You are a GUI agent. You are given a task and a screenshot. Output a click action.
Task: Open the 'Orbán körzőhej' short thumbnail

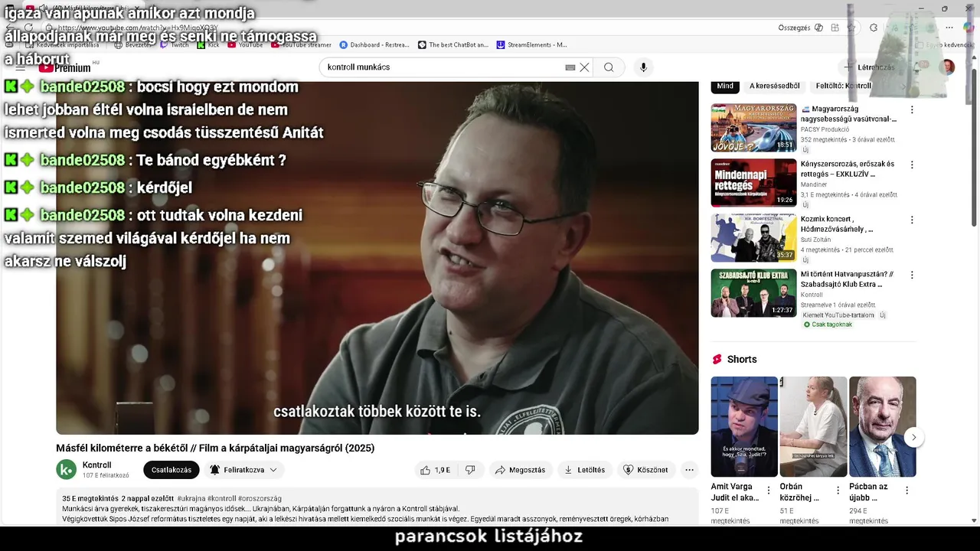[x=813, y=427]
